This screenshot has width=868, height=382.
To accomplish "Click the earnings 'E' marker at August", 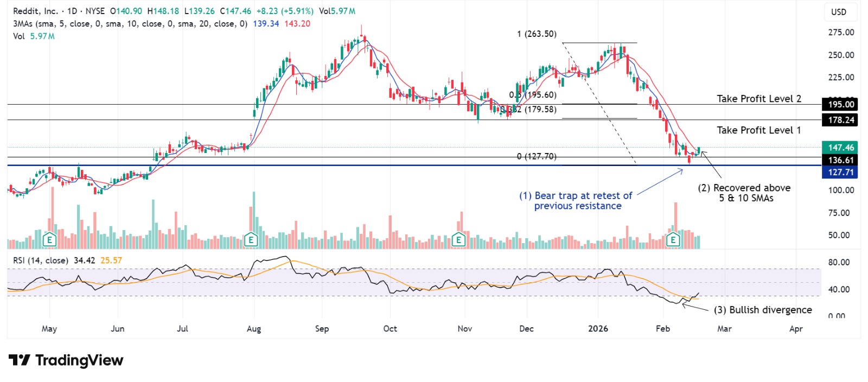I will click(251, 239).
